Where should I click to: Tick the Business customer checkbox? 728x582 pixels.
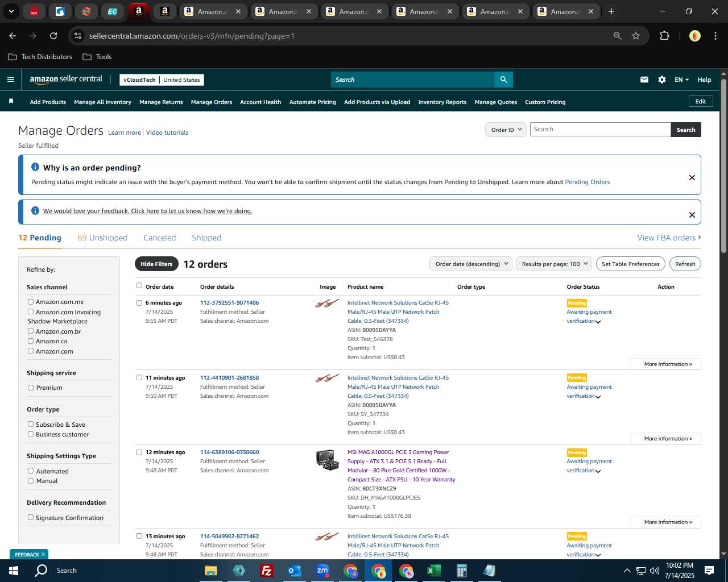coord(31,434)
